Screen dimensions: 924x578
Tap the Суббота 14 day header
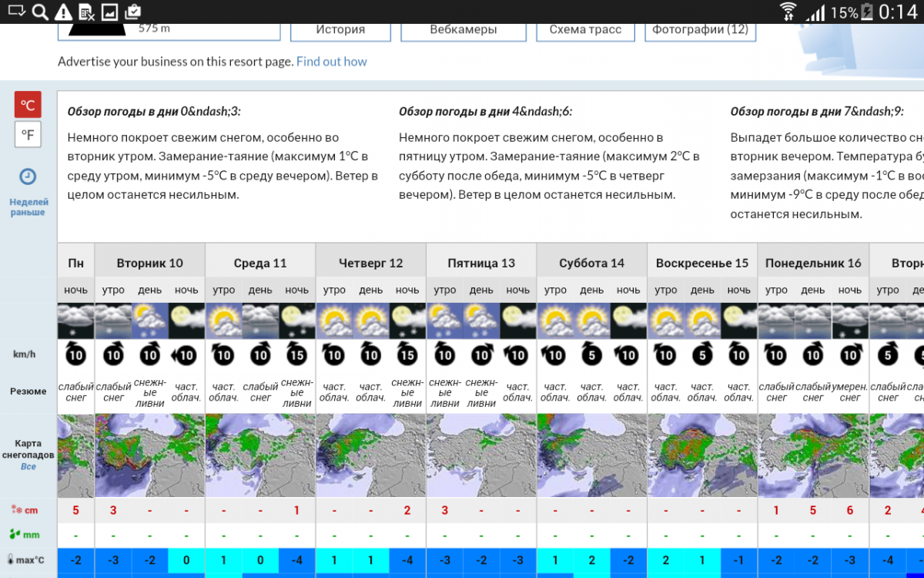point(592,263)
